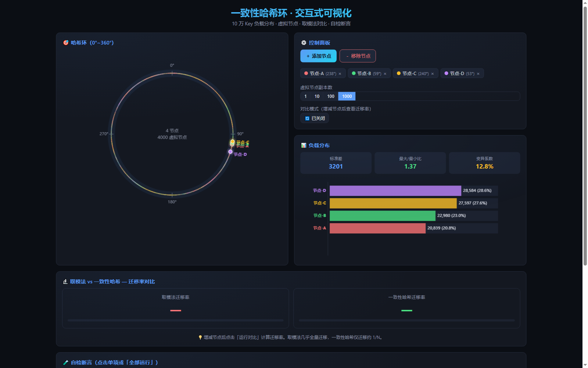Screen dimensions: 588x368
Task: Set virtual node replicas to 10
Action: point(317,96)
